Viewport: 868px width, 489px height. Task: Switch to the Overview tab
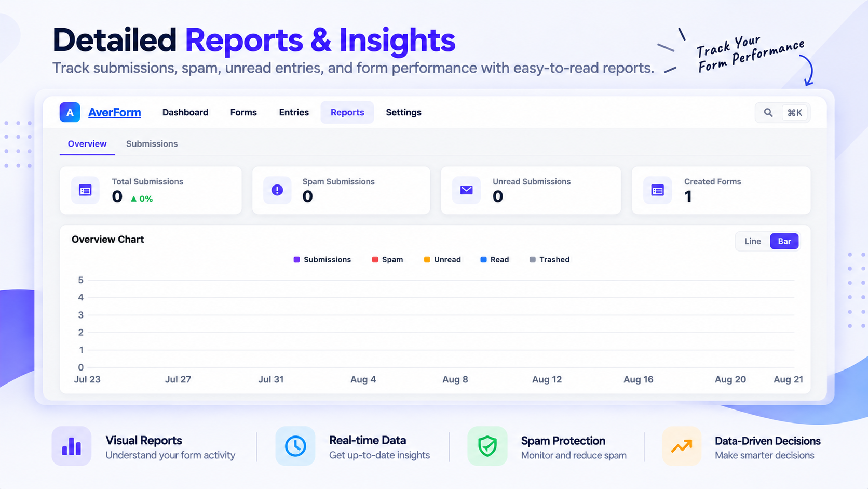(87, 144)
